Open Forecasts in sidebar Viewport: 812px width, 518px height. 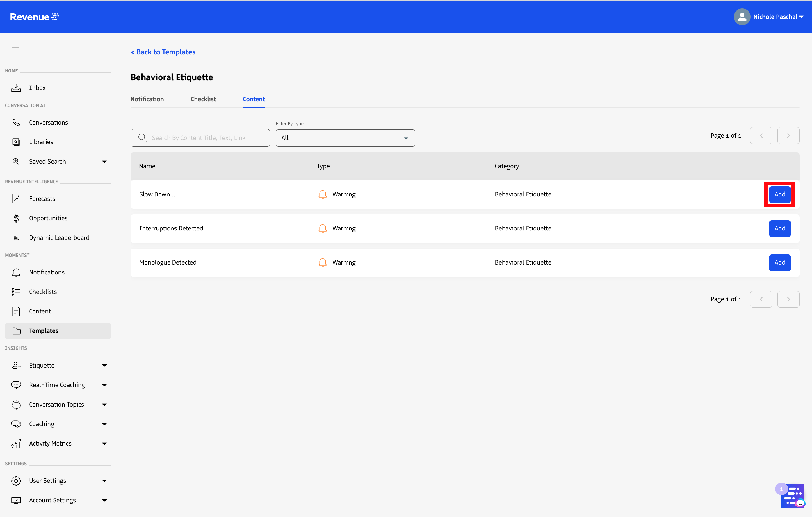[x=42, y=199]
